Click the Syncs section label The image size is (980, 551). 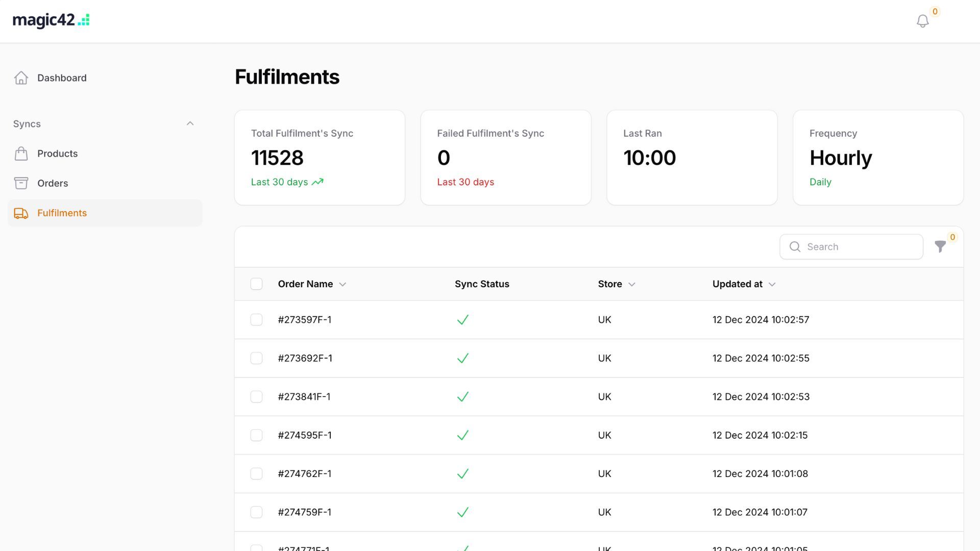[27, 124]
